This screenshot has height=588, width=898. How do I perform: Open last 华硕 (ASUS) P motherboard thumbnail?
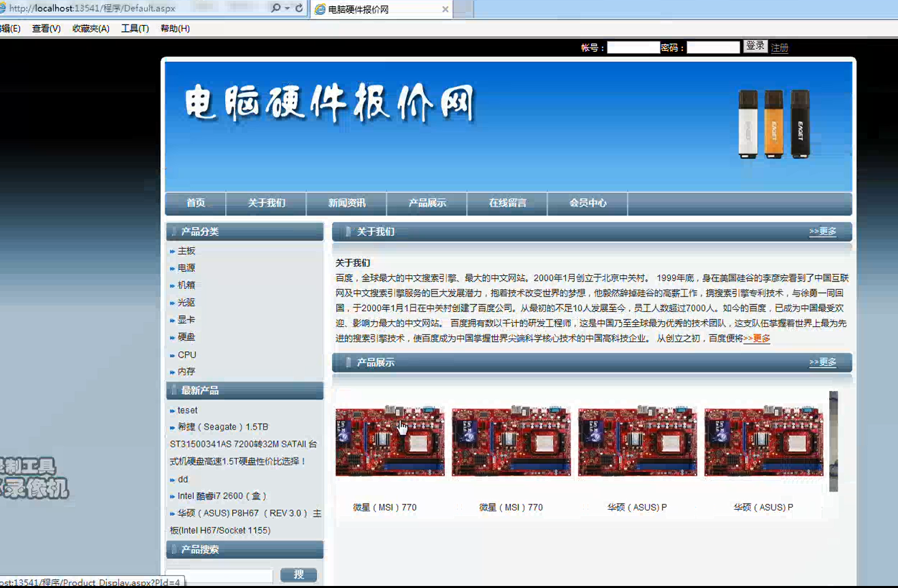(x=764, y=442)
